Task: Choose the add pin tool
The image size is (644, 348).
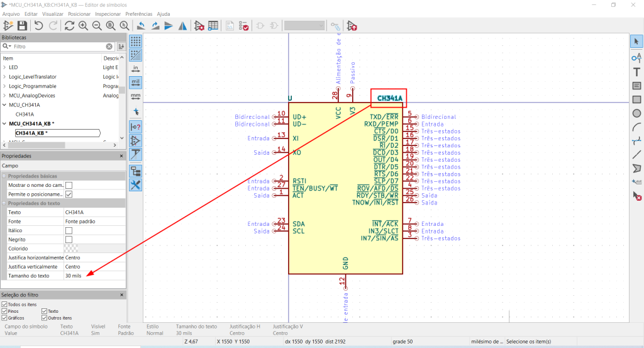Action: click(636, 57)
